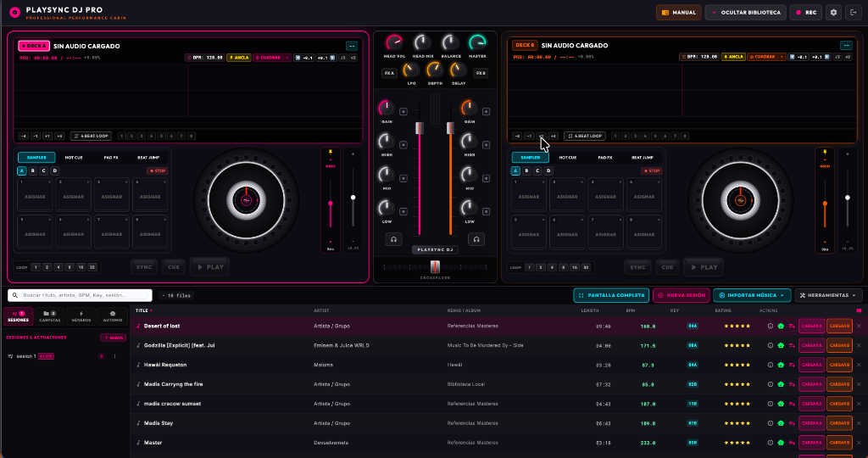The height and width of the screenshot is (458, 868).
Task: Open the settings gear in the top bar
Action: click(833, 12)
